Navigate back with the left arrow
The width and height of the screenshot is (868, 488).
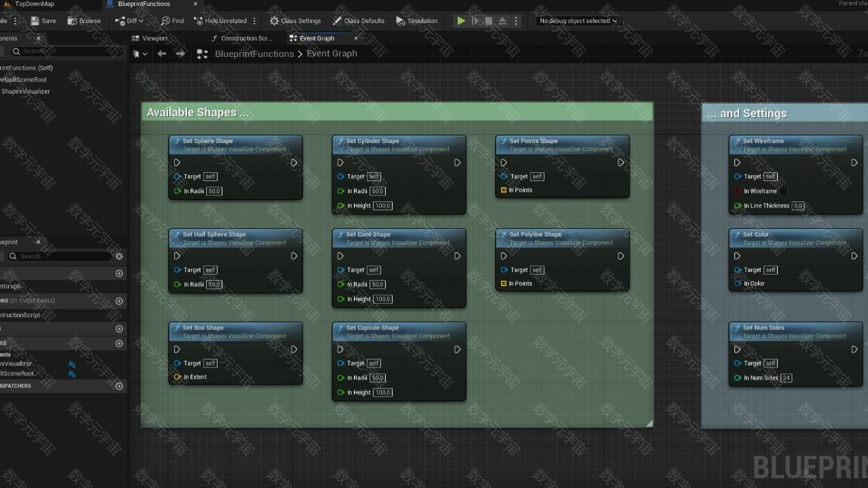pyautogui.click(x=161, y=54)
